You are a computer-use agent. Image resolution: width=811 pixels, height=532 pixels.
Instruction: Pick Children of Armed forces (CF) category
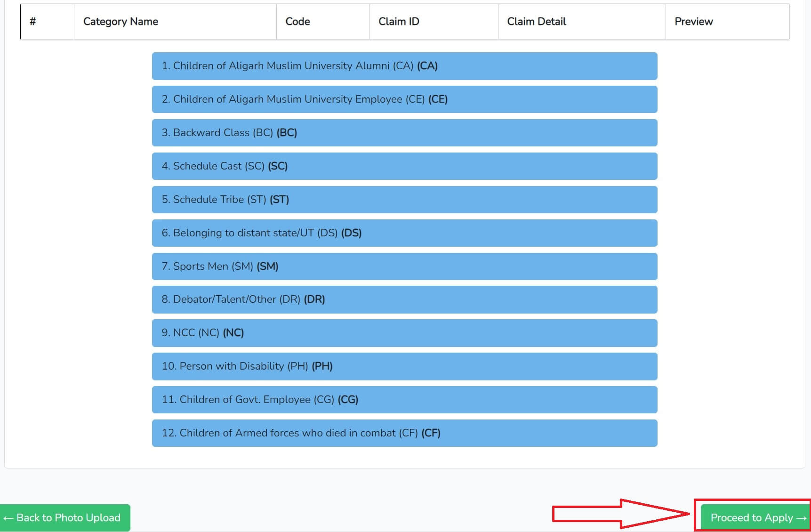(404, 433)
